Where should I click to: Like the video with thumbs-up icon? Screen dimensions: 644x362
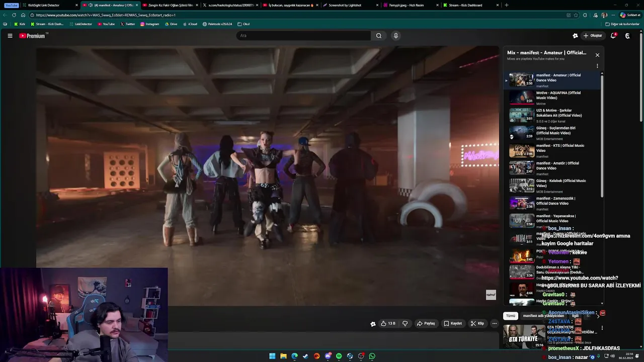coord(388,323)
